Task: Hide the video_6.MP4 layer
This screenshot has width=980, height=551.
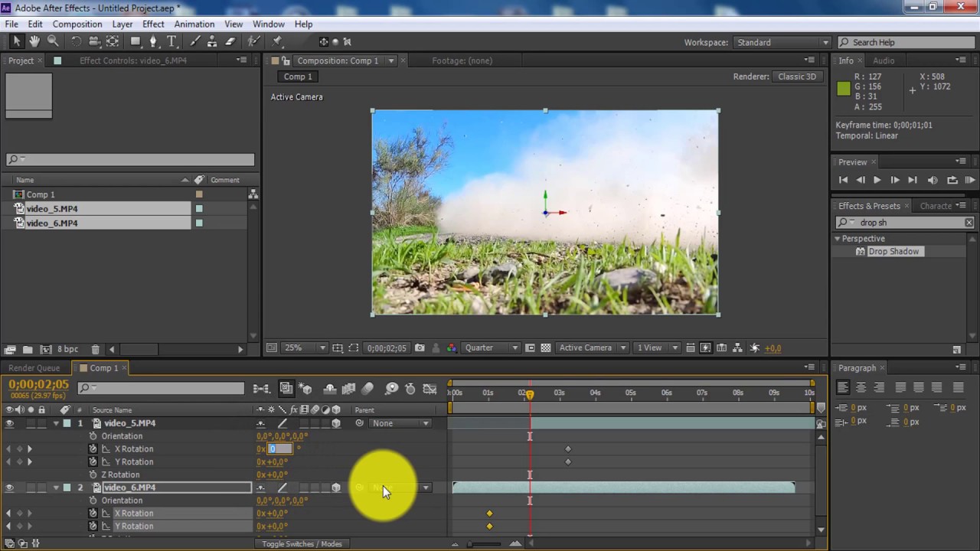Action: pyautogui.click(x=9, y=487)
